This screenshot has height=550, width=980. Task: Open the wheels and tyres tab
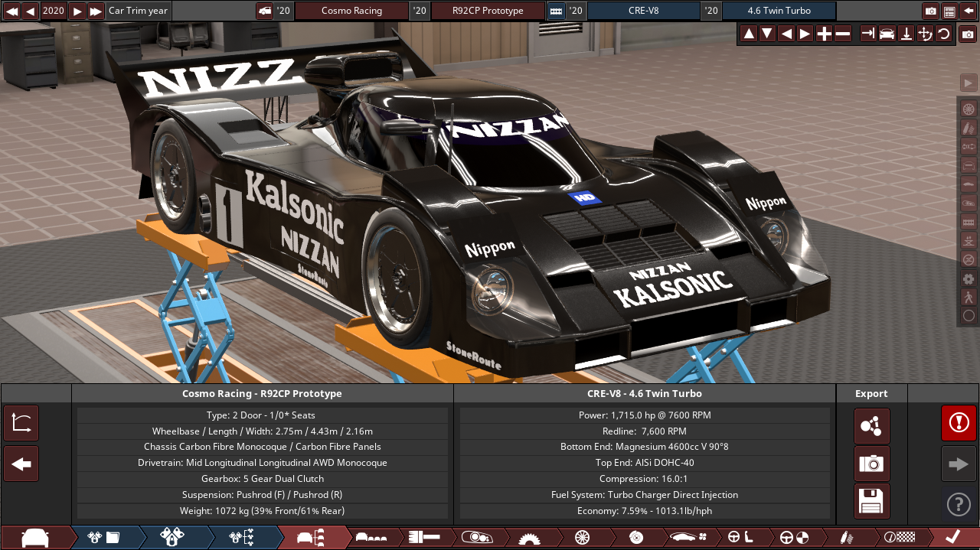click(x=582, y=537)
